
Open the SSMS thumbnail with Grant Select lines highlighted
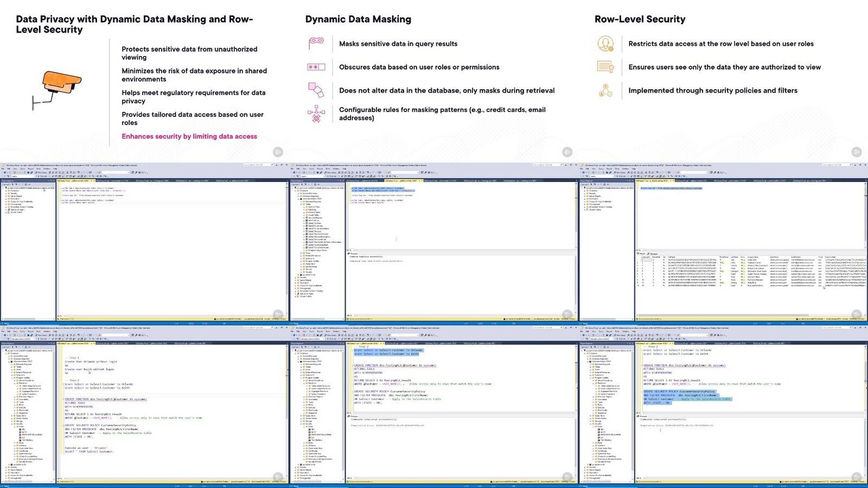point(433,406)
